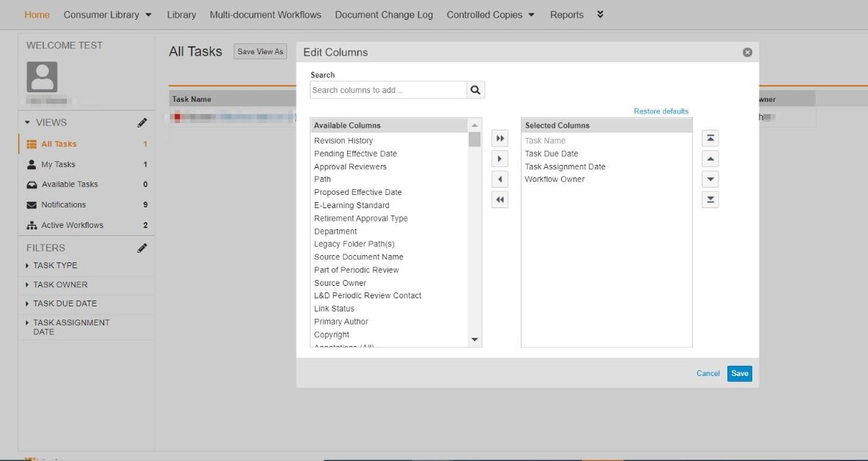Move selected column up one position

tap(710, 159)
